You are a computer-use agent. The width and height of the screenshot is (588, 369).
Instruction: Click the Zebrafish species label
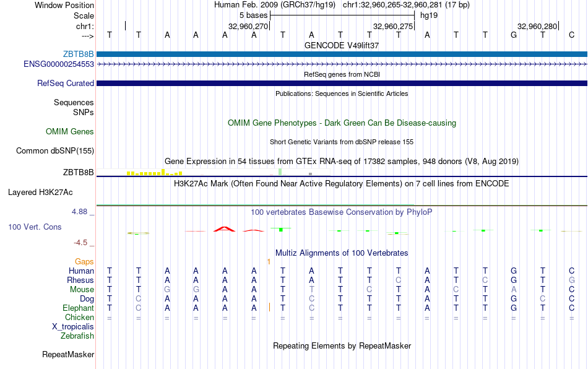pos(77,336)
